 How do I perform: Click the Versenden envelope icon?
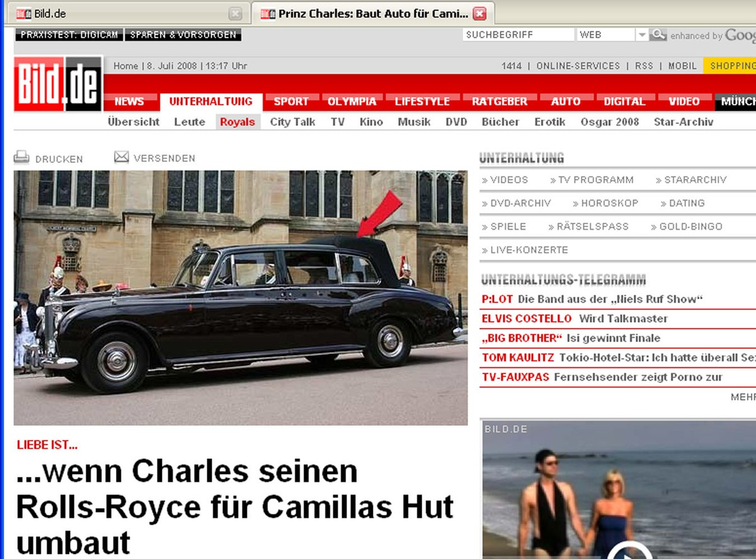pos(122,157)
